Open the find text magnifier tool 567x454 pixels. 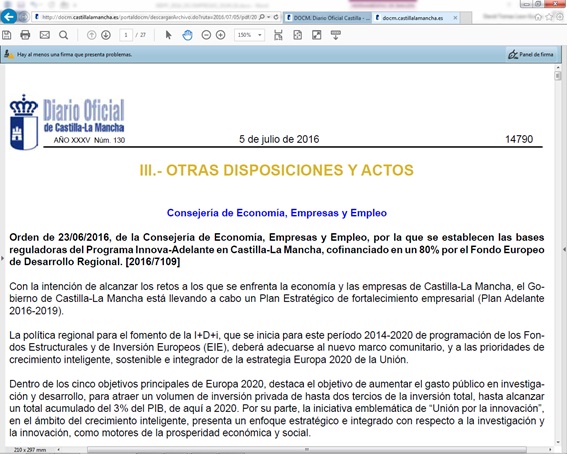63,35
